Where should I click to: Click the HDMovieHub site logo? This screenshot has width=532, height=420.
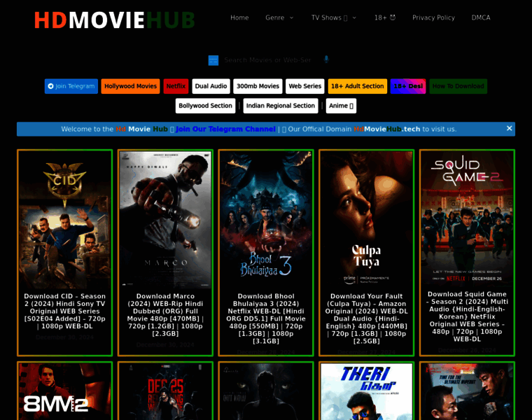(x=114, y=20)
